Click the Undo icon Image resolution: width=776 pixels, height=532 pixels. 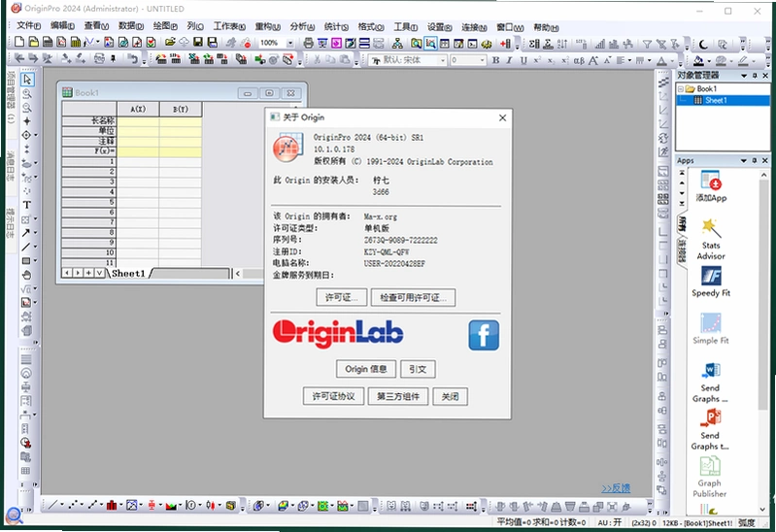(132, 59)
